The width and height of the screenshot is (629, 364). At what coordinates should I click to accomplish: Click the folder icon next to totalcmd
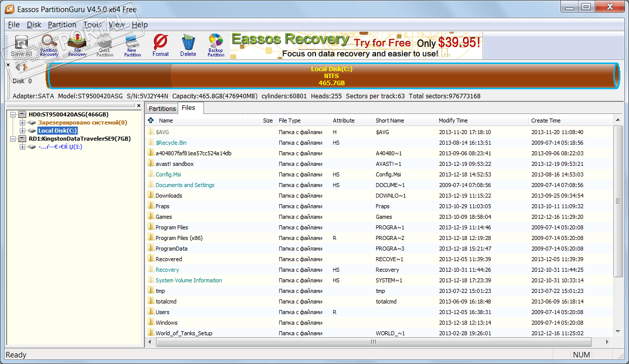[x=150, y=301]
